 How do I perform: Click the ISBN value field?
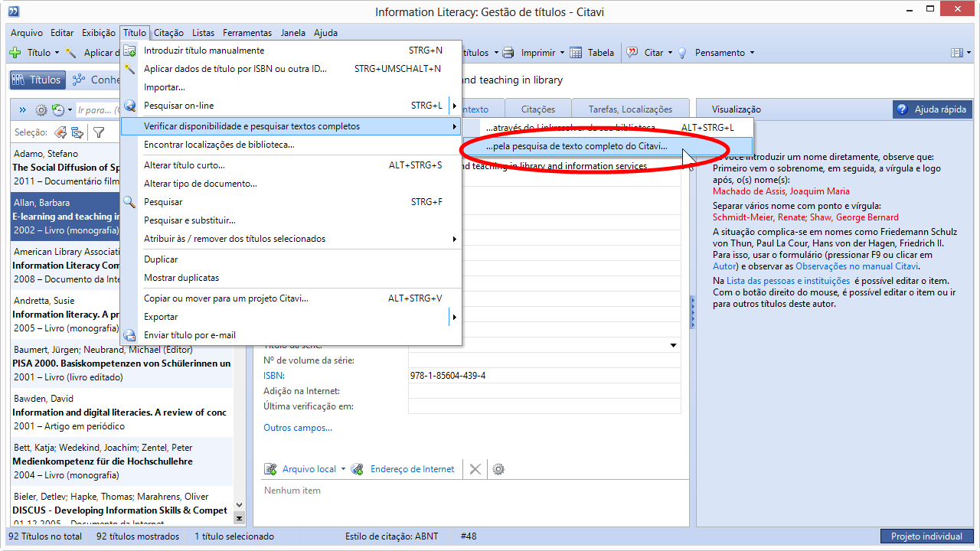[544, 376]
